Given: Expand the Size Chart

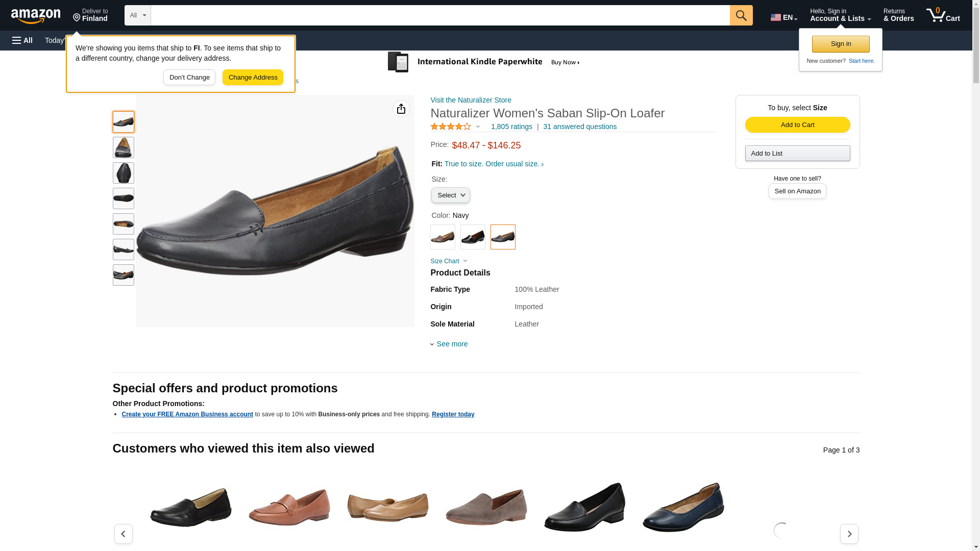Looking at the screenshot, I should pos(448,261).
